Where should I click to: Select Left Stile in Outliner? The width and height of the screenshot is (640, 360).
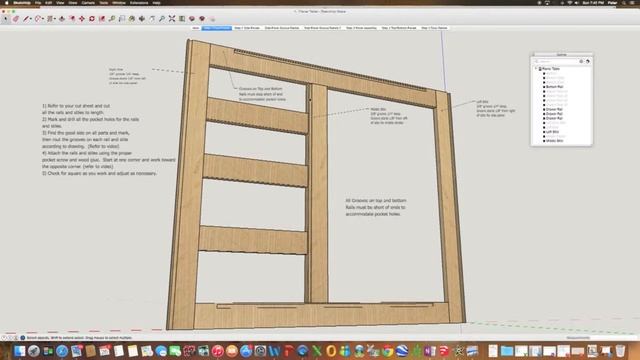pos(552,132)
